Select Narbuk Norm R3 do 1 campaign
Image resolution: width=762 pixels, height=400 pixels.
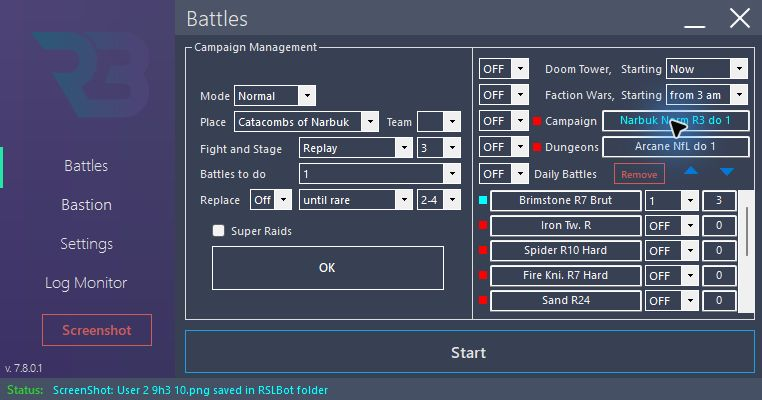tap(675, 121)
